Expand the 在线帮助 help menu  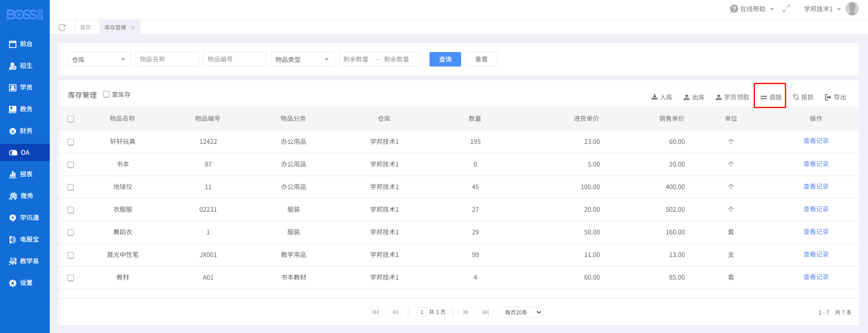pos(752,9)
